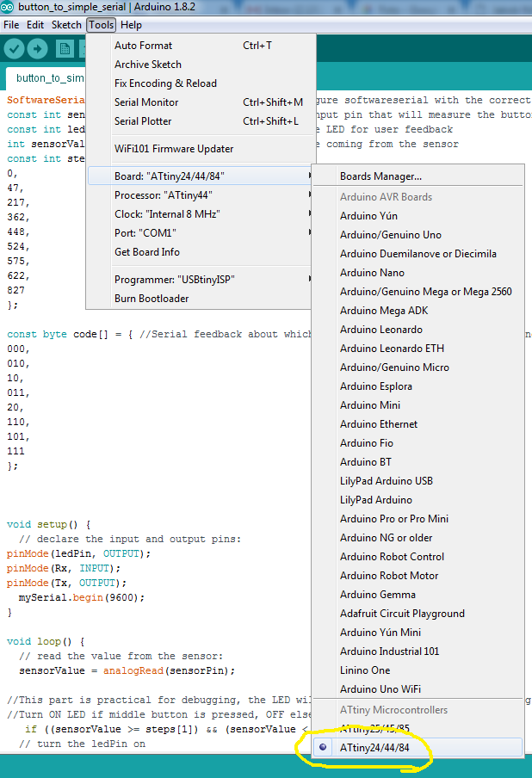Open Boards Manager...
532x778 pixels.
[417, 176]
